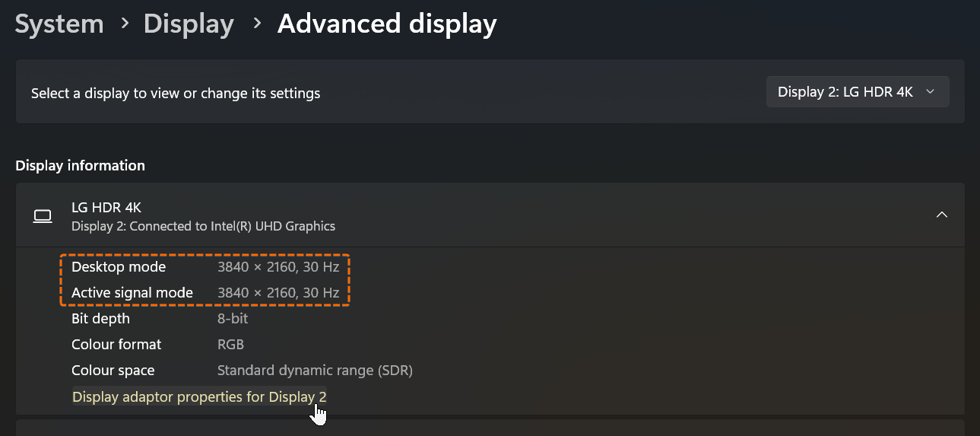The image size is (980, 436).
Task: Click the Display information section heading
Action: [x=80, y=166]
